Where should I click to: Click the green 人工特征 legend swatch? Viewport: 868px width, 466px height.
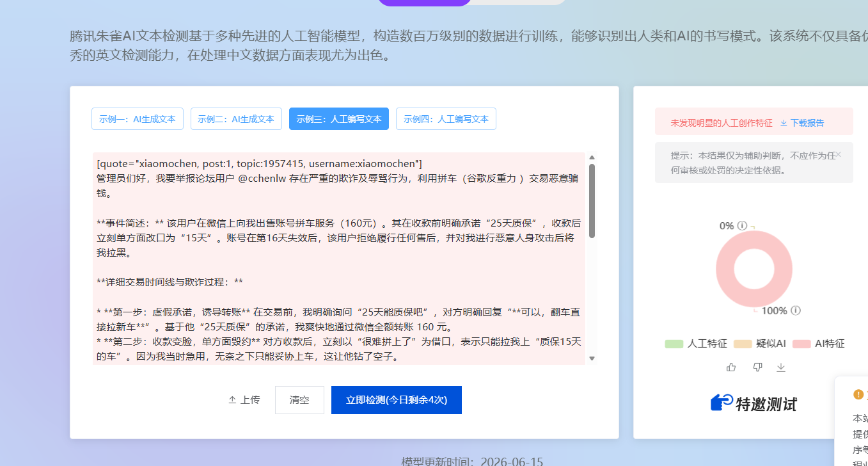point(674,344)
